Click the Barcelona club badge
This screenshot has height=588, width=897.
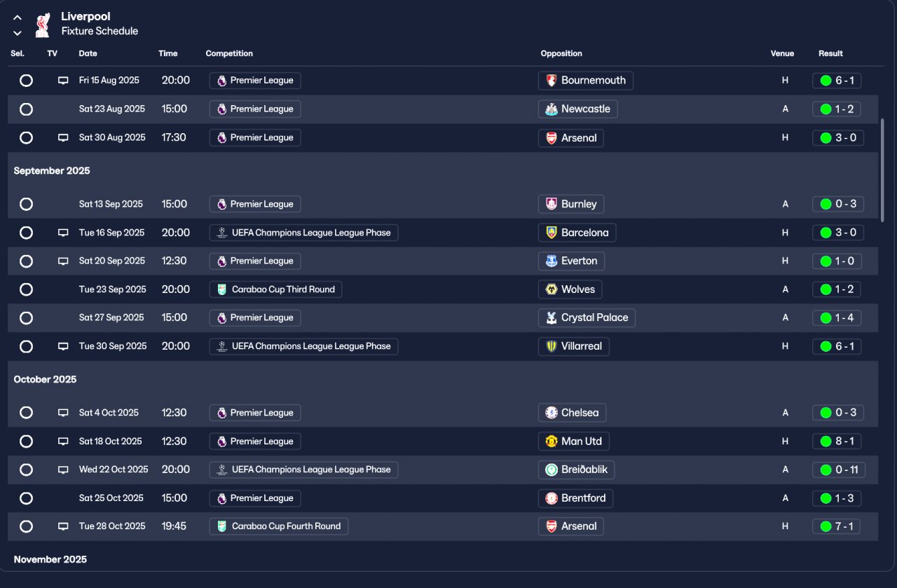point(552,233)
